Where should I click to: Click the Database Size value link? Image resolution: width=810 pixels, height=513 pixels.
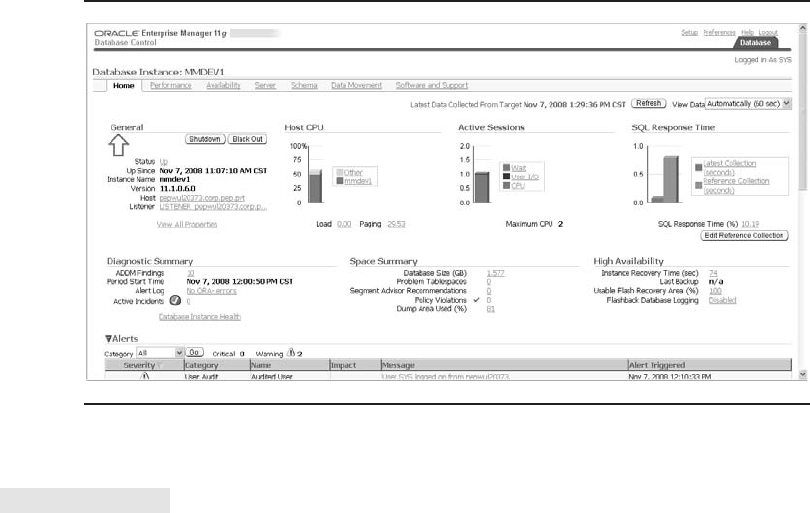(x=495, y=273)
